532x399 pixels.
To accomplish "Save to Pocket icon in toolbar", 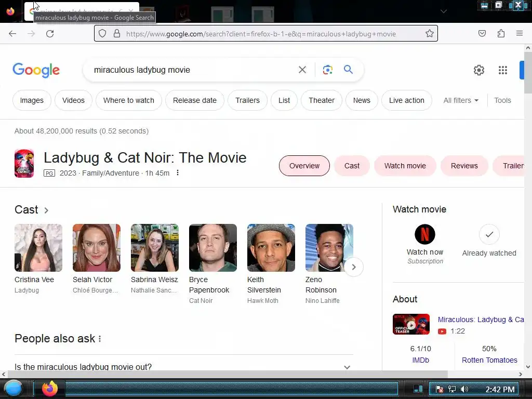I will coord(482,33).
